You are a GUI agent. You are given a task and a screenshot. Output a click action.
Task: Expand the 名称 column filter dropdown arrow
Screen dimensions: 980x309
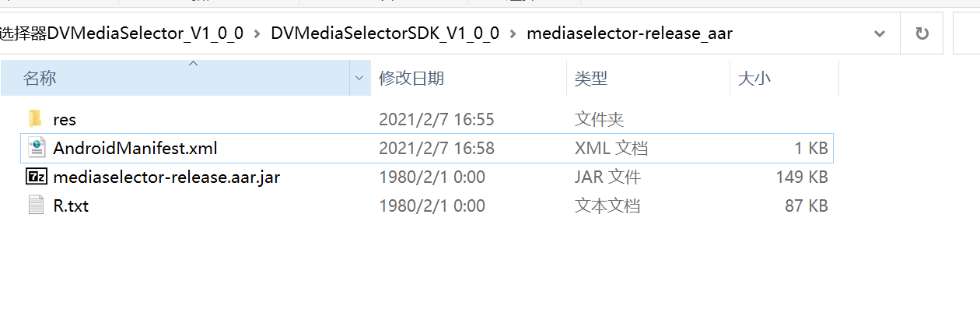coord(359,78)
